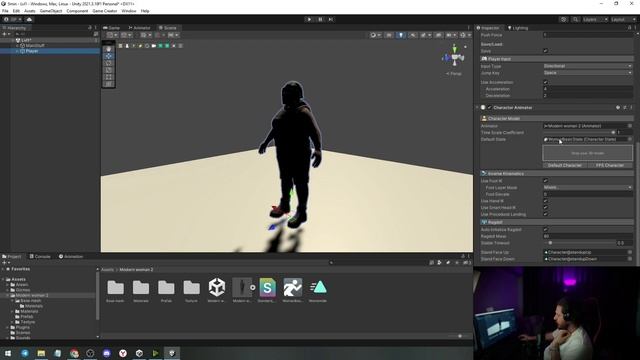Lock the Inspector panel
The image size is (640, 360).
point(629,28)
